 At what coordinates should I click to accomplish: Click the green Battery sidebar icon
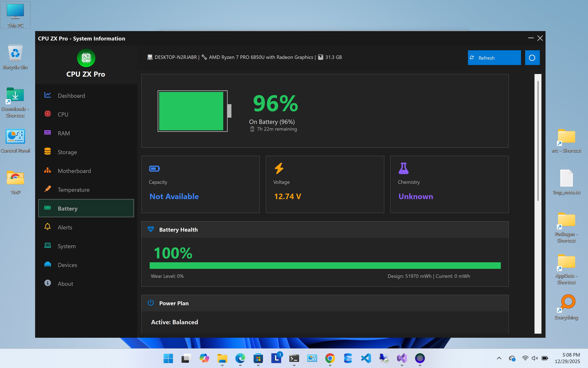[x=48, y=208]
